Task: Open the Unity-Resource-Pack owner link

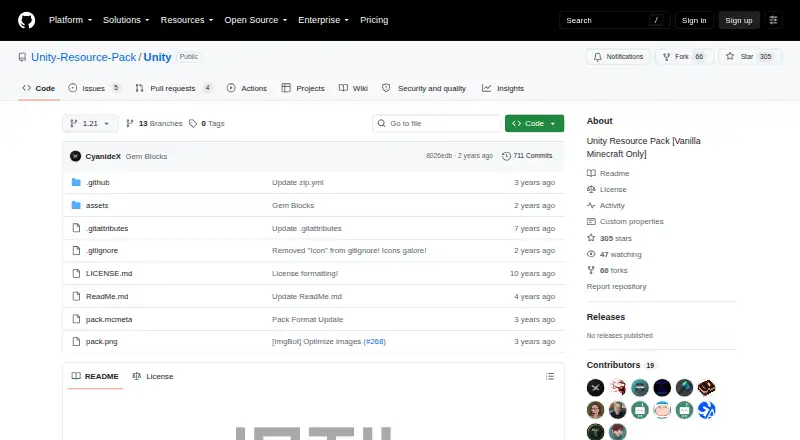Action: click(x=84, y=57)
